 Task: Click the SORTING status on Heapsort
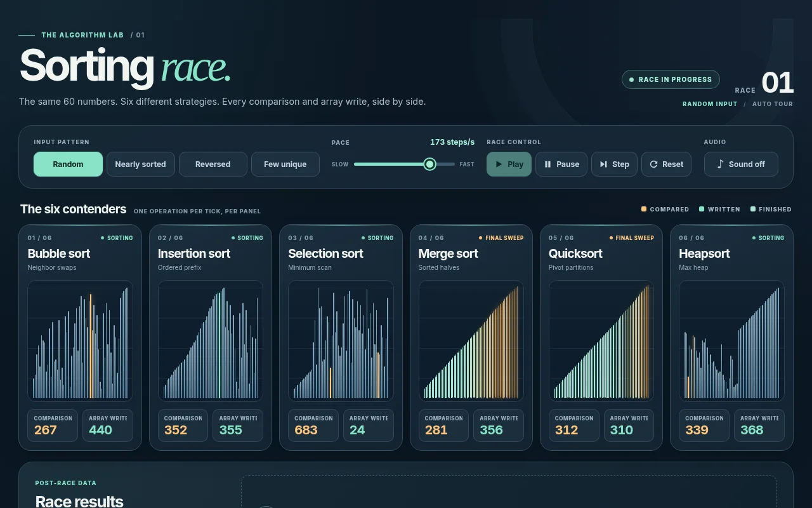tap(768, 238)
